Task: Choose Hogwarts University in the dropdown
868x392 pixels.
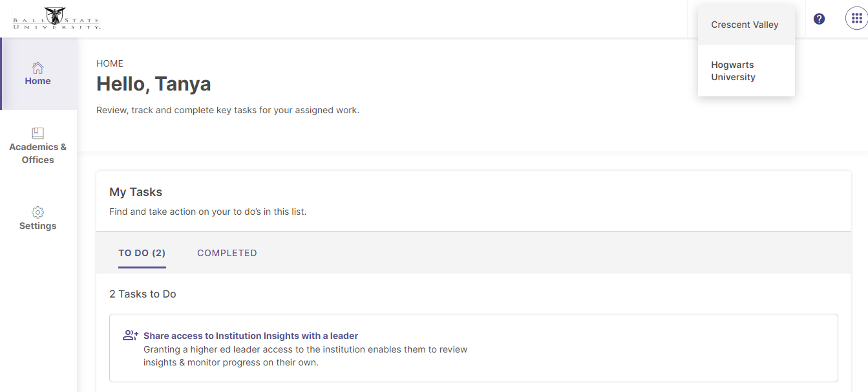Action: (746, 71)
